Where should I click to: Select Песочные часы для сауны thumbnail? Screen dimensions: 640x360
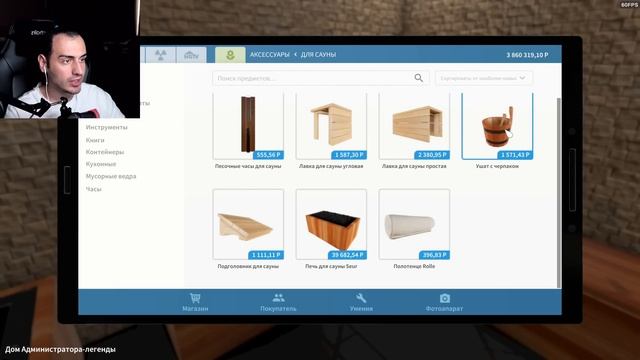(x=248, y=126)
